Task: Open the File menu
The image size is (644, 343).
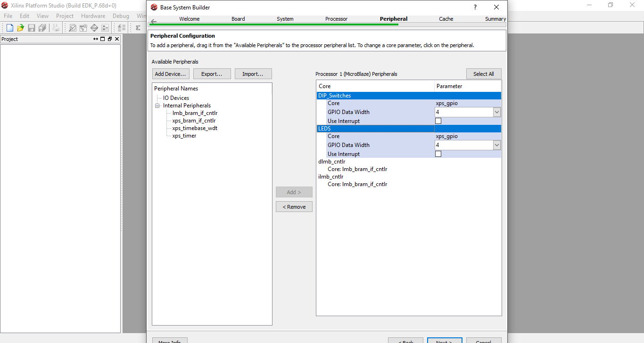Action: (8, 16)
